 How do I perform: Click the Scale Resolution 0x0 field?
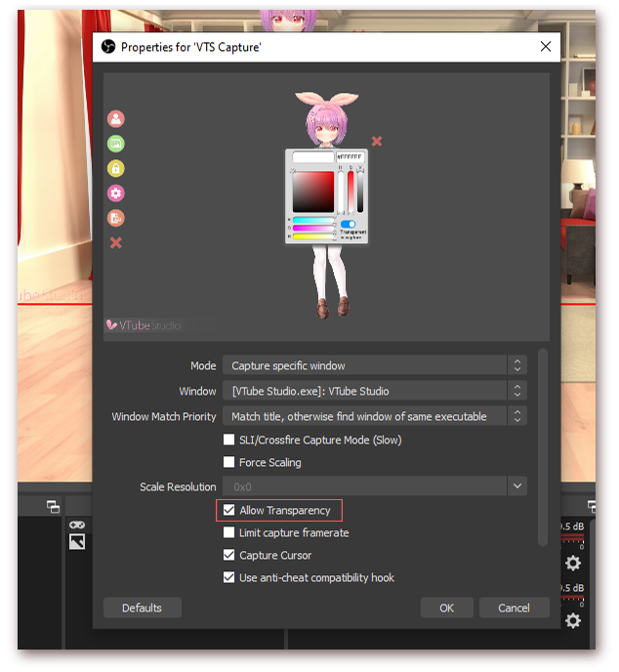coord(364,486)
